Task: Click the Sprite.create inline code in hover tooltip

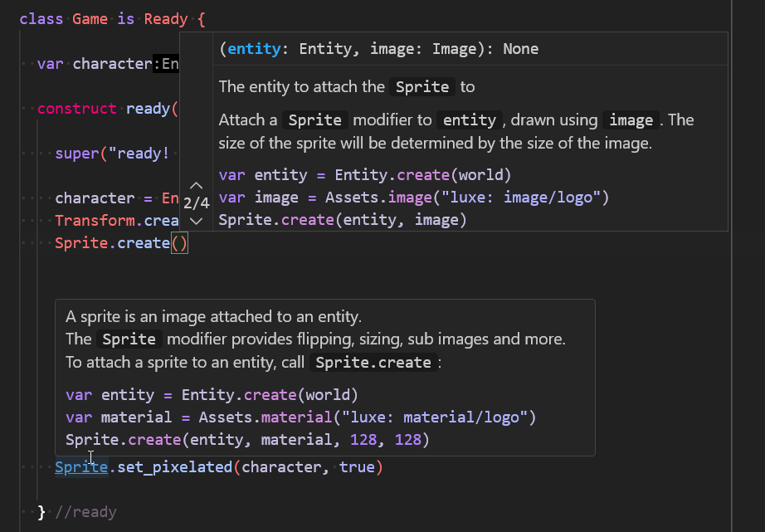Action: tap(373, 363)
